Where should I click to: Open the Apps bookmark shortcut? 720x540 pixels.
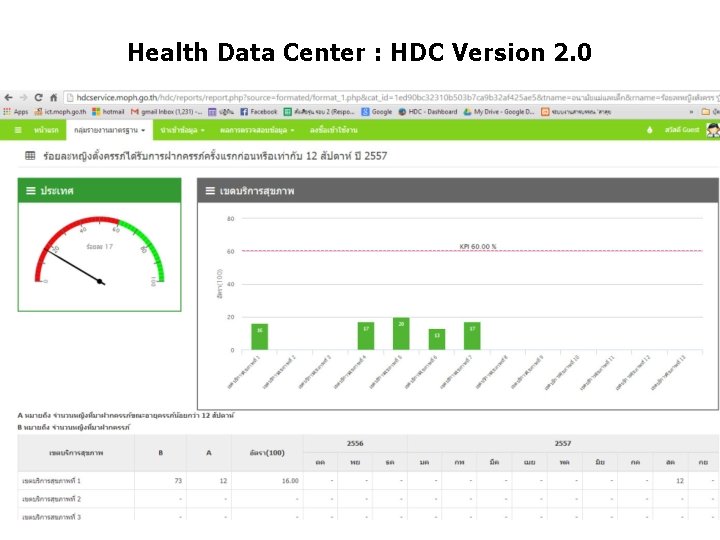tap(16, 112)
